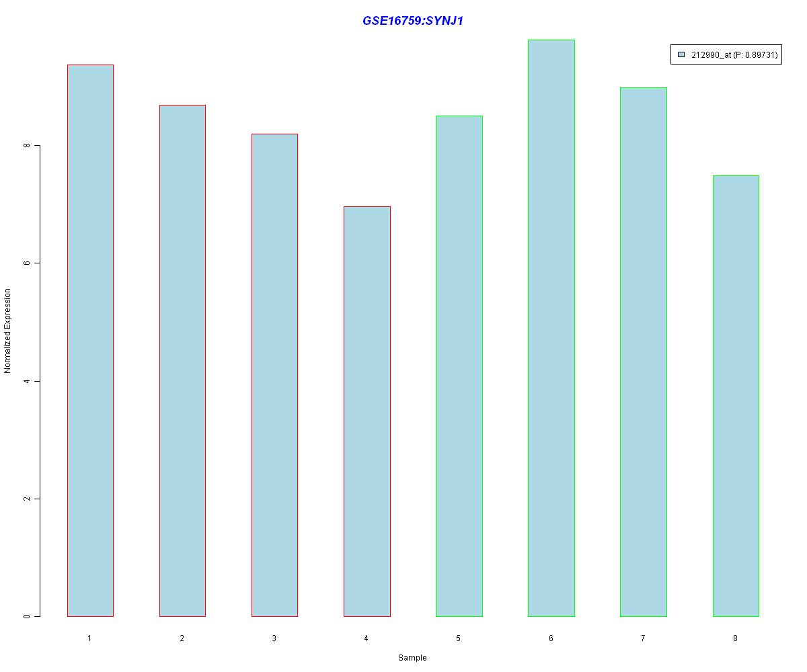Select the bar for sample 2
The image size is (807, 672).
point(182,361)
